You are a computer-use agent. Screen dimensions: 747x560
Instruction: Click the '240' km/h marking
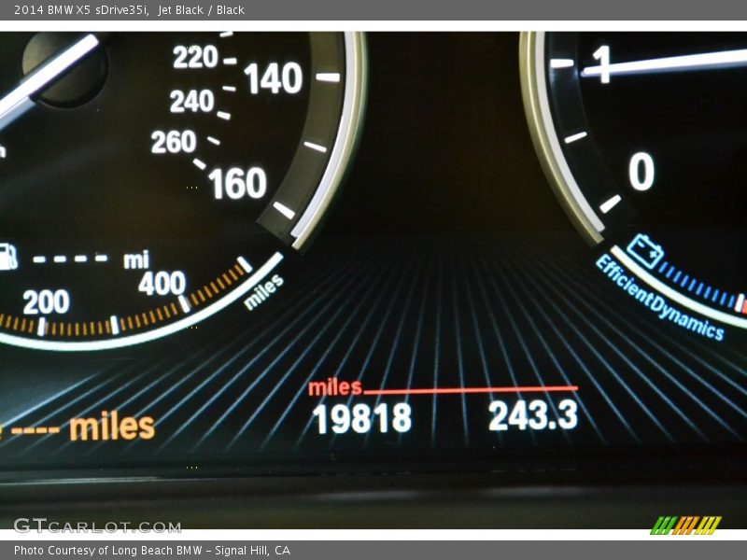tap(192, 102)
